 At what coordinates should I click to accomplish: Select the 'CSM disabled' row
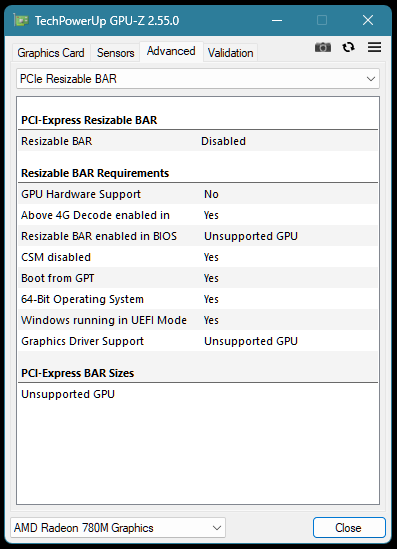coord(198,257)
